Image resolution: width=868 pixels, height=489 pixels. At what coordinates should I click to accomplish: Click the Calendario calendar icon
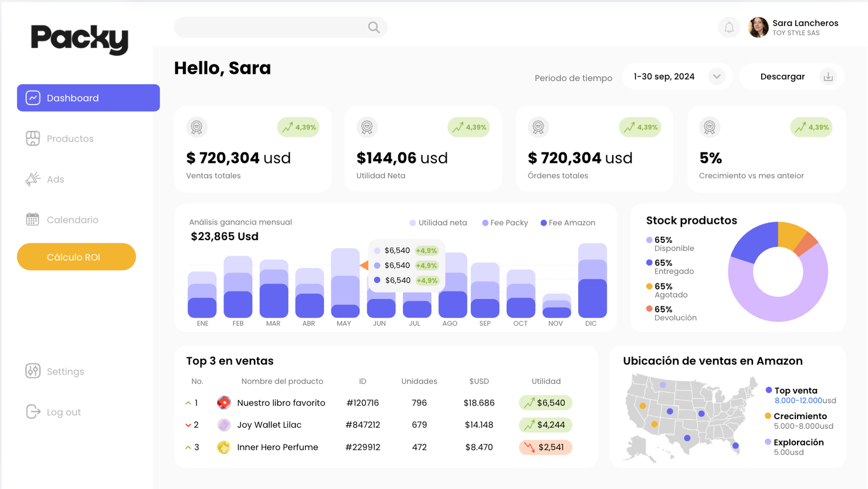pos(33,220)
